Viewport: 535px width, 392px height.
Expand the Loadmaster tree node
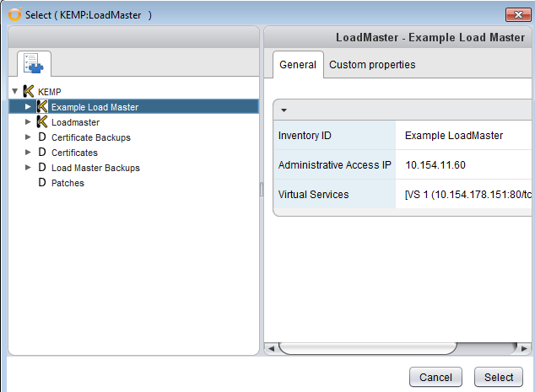click(x=28, y=121)
